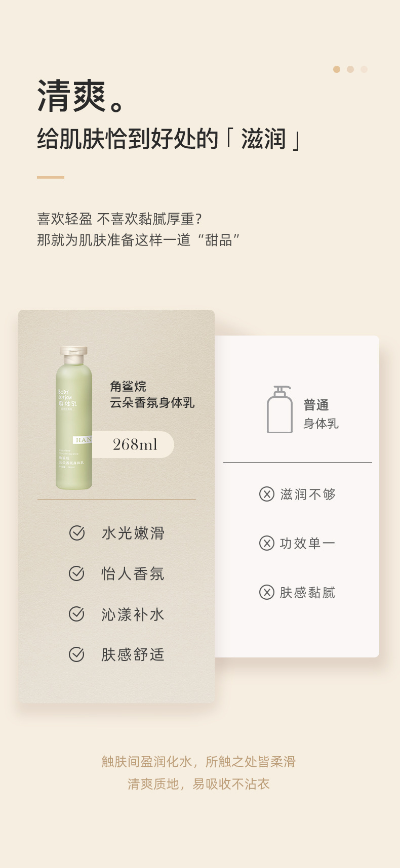Click the short orange divider line
Image resolution: width=400 pixels, height=868 pixels.
(x=51, y=177)
